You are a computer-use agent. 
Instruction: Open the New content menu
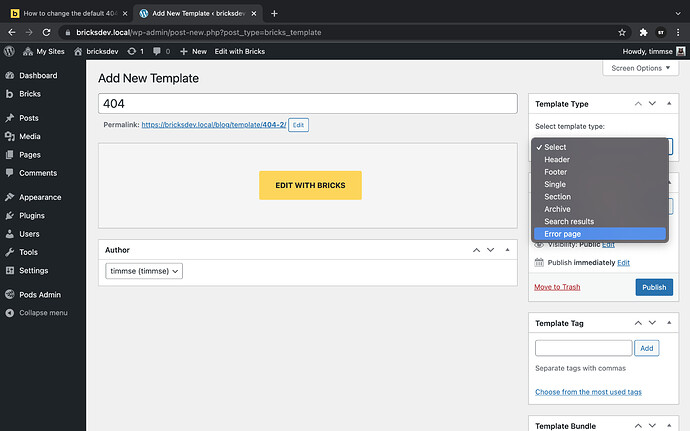193,51
